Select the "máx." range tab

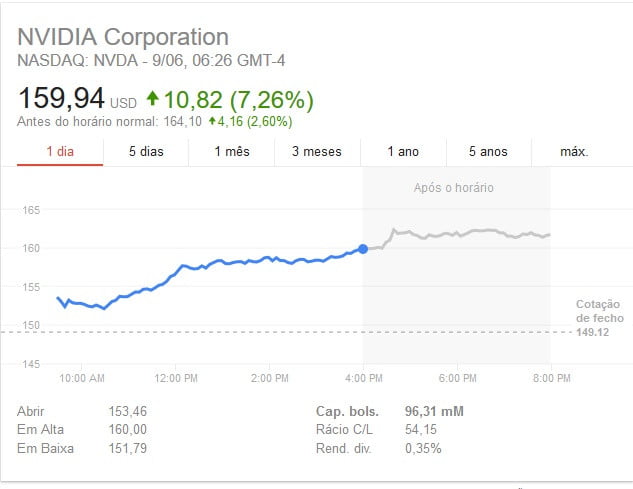[x=574, y=152]
